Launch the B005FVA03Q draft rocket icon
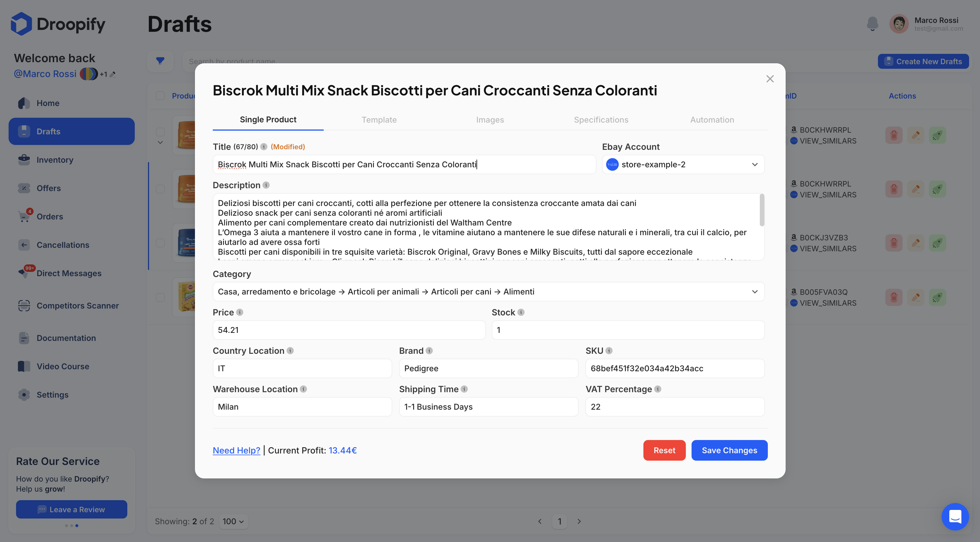 pyautogui.click(x=937, y=297)
